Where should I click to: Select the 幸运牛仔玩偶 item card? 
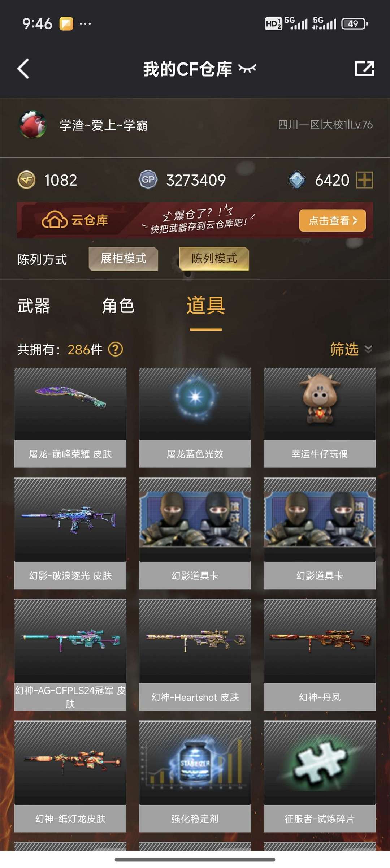coord(320,418)
